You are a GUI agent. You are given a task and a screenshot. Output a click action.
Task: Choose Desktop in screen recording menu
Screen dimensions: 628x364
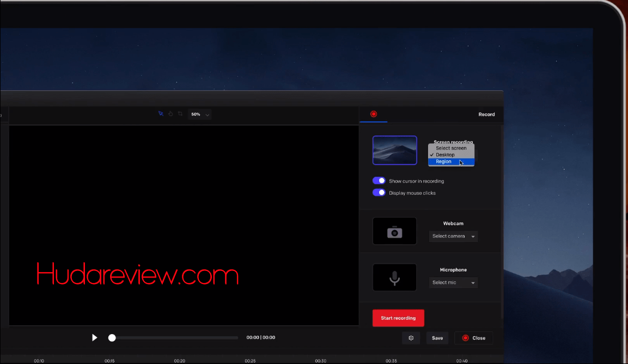click(451, 155)
